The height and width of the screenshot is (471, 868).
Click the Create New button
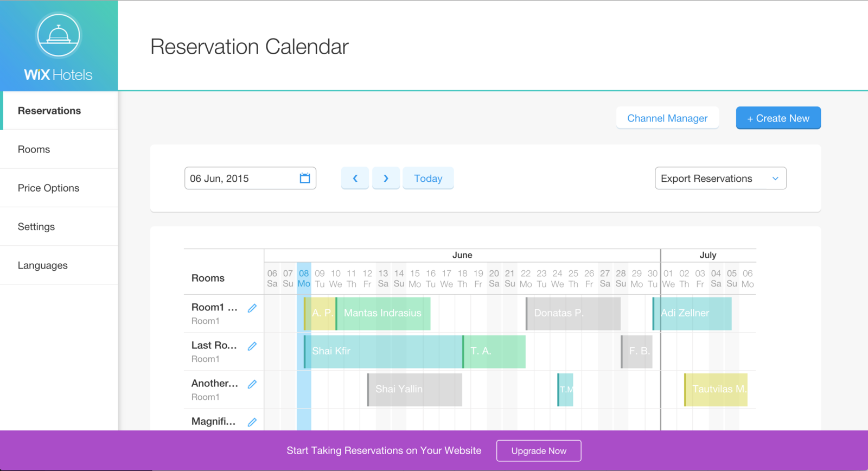pyautogui.click(x=778, y=118)
